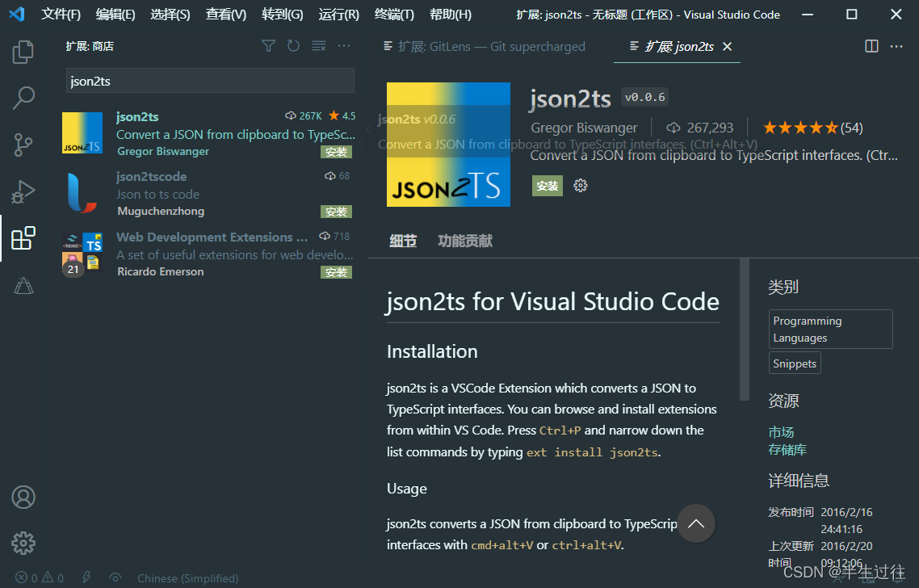
Task: Open the 查看(V) menu
Action: [x=226, y=14]
